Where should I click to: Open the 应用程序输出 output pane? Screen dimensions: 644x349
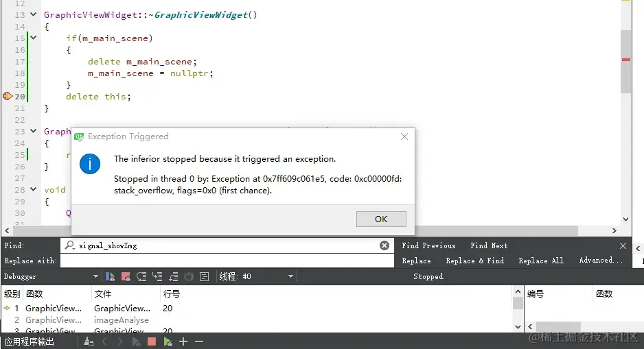coord(29,341)
